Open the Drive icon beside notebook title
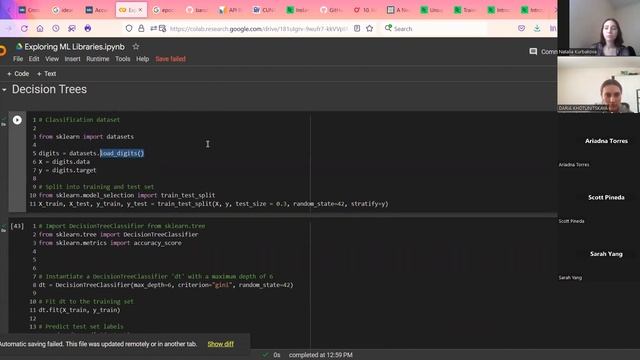The image size is (640, 360). (19, 47)
